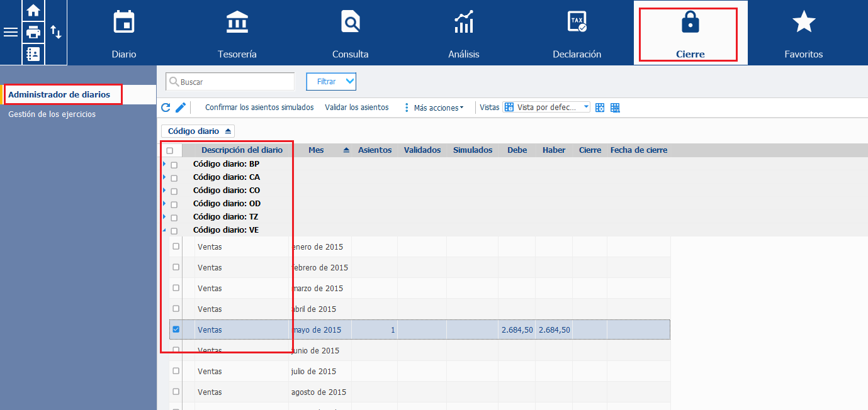This screenshot has height=410, width=868.
Task: Select the marzo de 2015 cell
Action: coord(320,288)
